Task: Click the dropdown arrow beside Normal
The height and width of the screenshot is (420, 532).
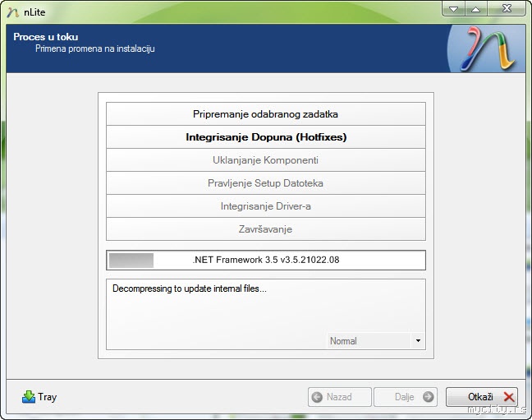Action: tap(418, 341)
